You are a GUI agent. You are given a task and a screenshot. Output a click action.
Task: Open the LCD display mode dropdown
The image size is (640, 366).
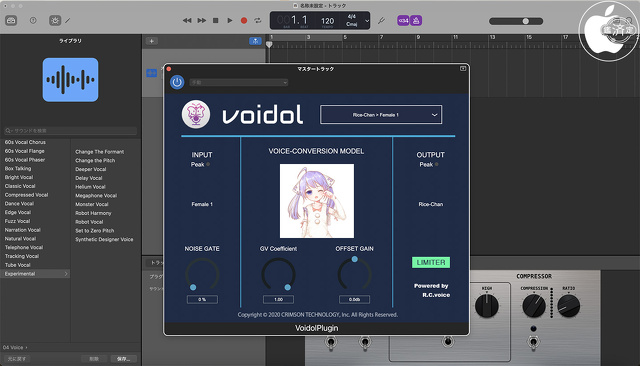tap(367, 20)
